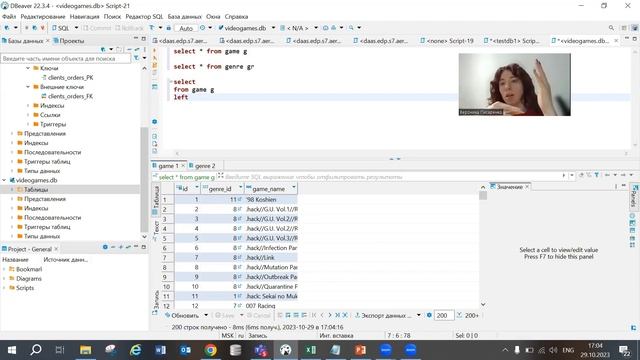
Task: Open the Редактор SQL menu
Action: point(144,16)
